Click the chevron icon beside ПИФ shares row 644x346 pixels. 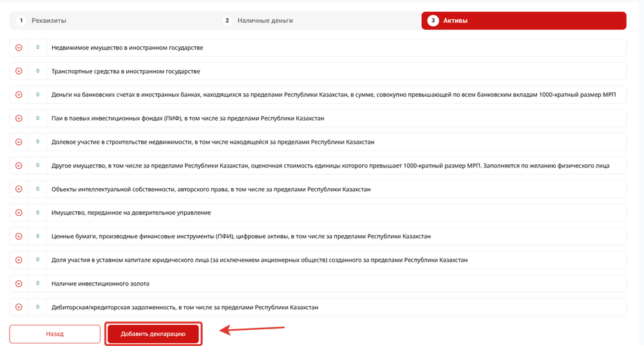point(19,118)
